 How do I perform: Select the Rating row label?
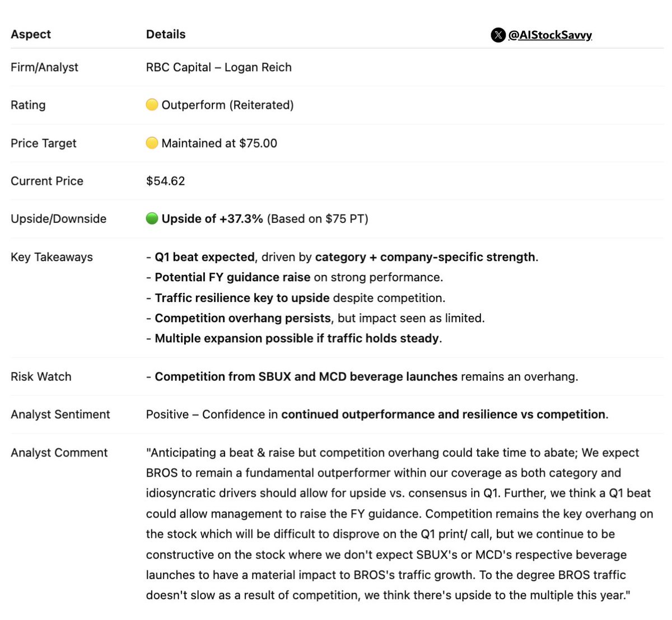tap(28, 105)
